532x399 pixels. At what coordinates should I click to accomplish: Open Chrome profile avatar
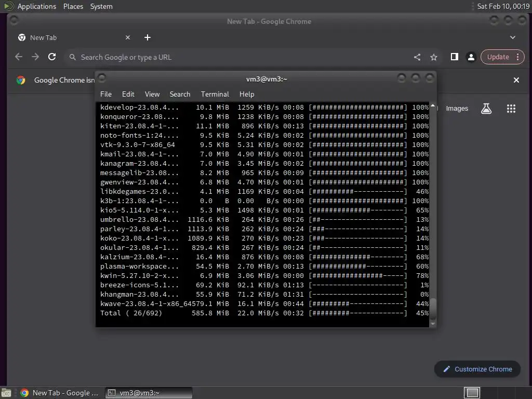[x=471, y=57]
